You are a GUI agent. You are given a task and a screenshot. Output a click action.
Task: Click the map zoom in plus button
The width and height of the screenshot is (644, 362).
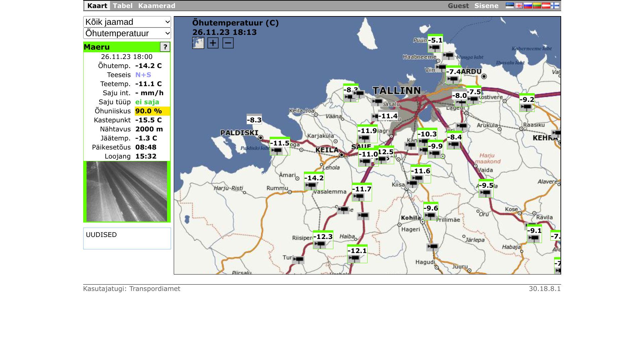[x=213, y=43]
